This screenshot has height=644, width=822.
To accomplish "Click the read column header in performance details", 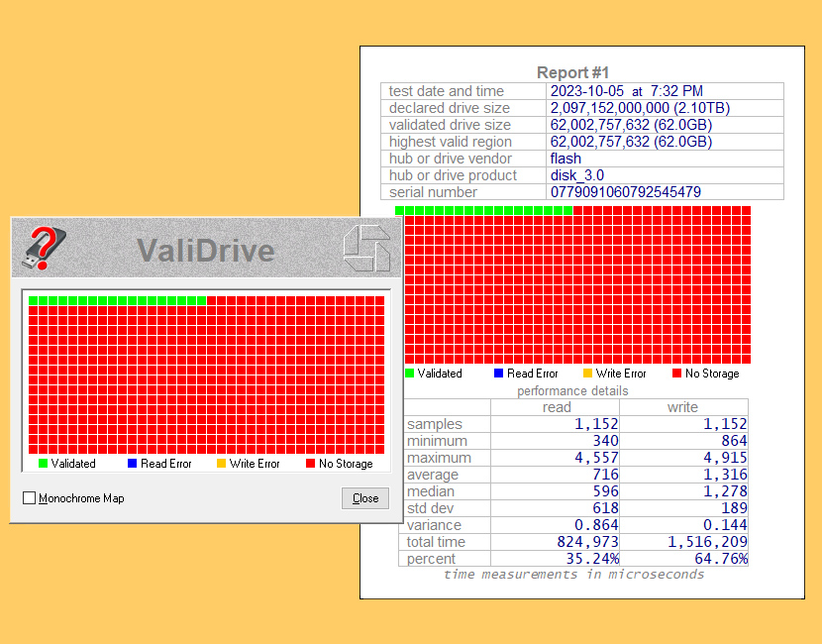I will click(557, 406).
